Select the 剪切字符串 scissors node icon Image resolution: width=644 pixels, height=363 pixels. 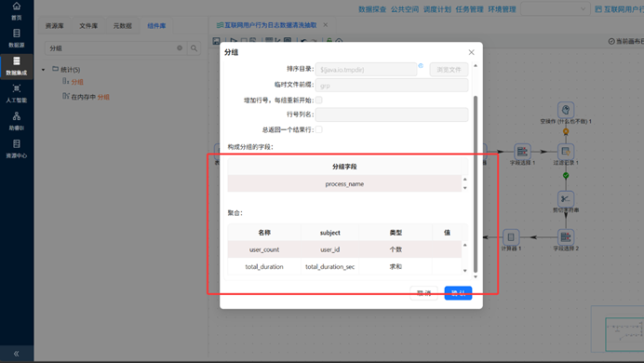pos(566,199)
